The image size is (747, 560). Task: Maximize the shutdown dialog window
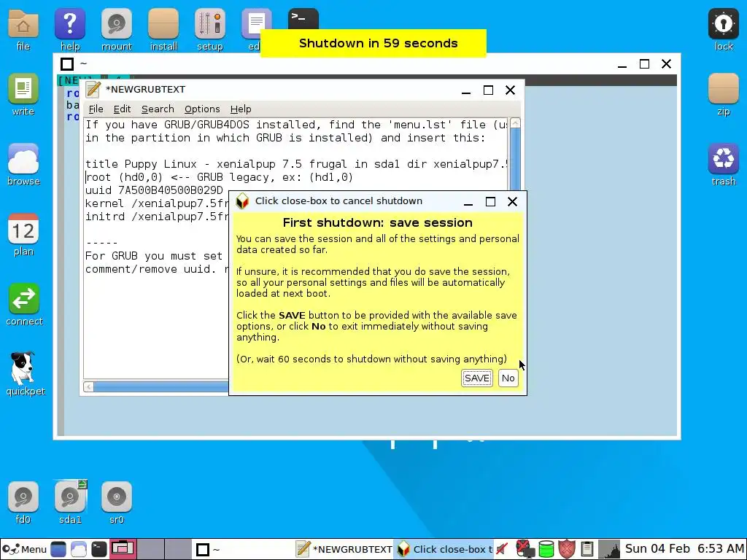pos(490,202)
